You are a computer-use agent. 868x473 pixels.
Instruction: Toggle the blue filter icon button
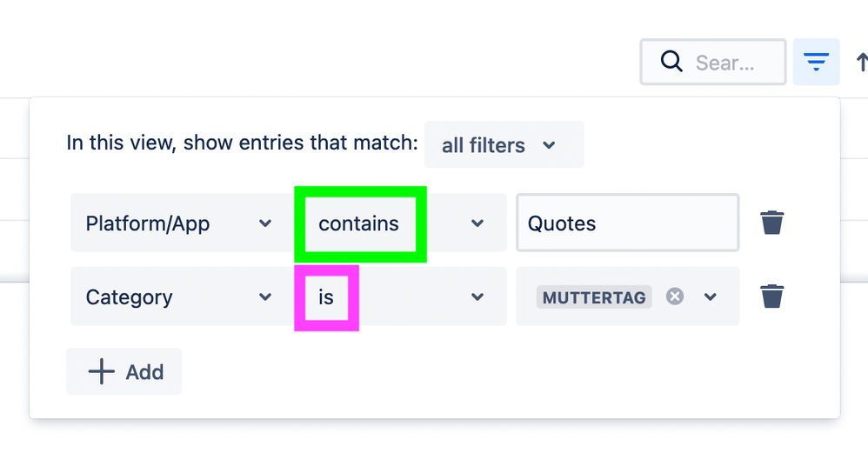(816, 62)
